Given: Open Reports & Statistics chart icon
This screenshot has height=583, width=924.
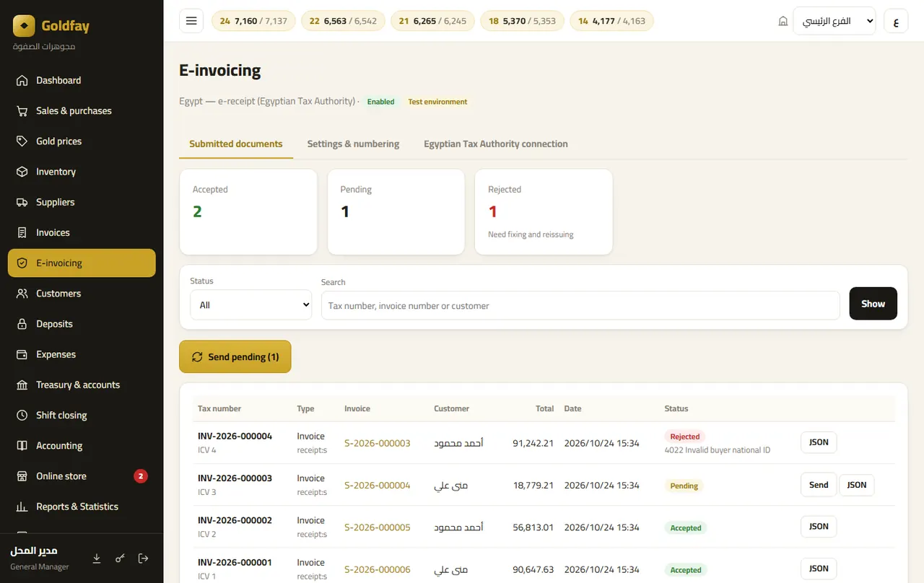Looking at the screenshot, I should 22,507.
